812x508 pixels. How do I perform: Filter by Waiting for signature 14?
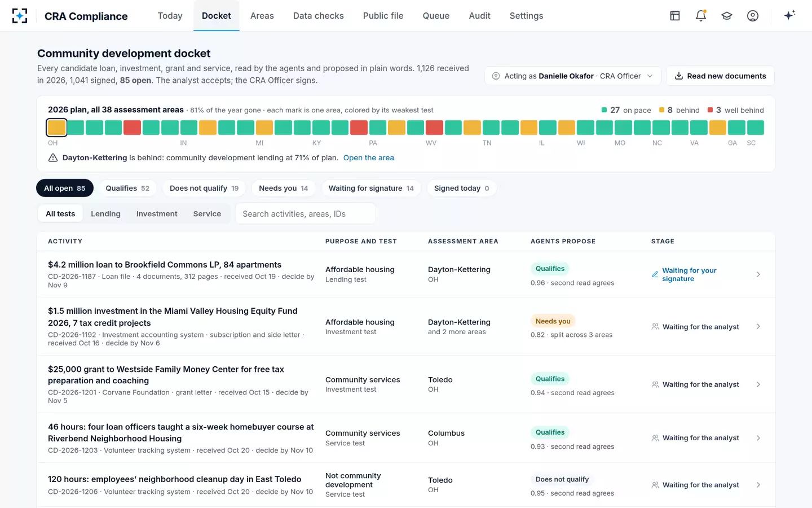click(x=371, y=188)
